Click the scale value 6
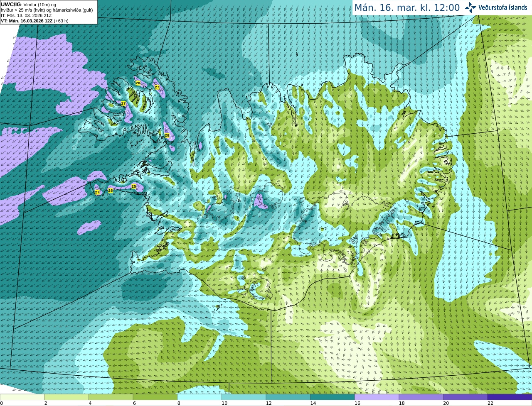532x406 pixels. point(134,403)
